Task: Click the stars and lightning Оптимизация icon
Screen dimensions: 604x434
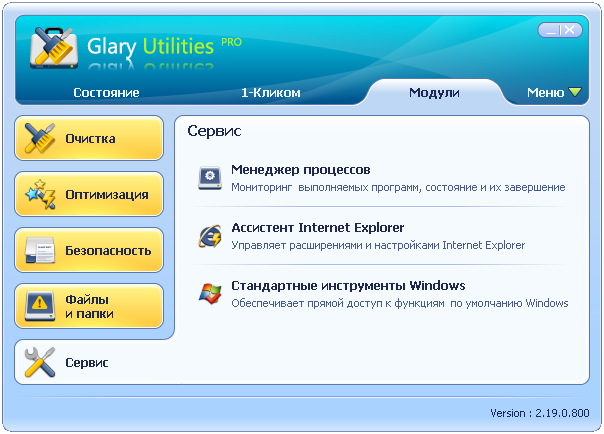Action: pos(40,194)
